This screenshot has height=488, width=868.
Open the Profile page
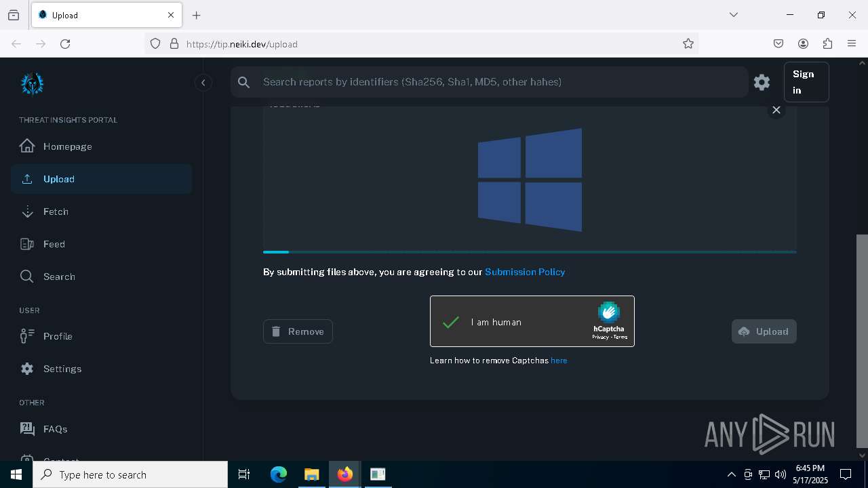tap(101, 336)
